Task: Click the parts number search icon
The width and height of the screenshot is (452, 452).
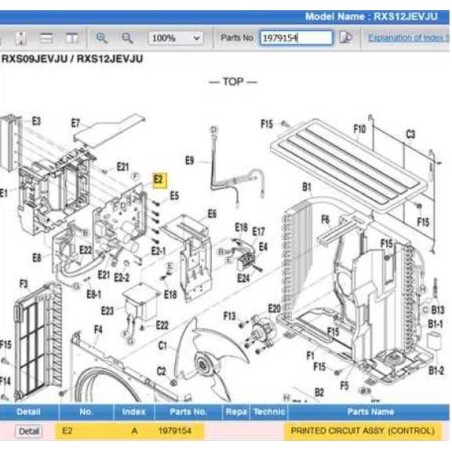Action: [x=346, y=37]
